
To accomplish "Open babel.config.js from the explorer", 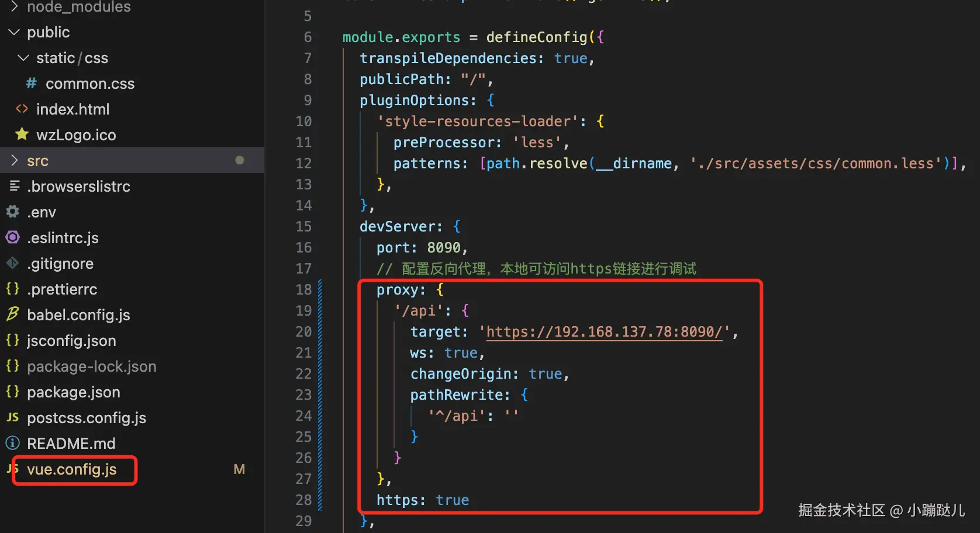I will pos(78,315).
